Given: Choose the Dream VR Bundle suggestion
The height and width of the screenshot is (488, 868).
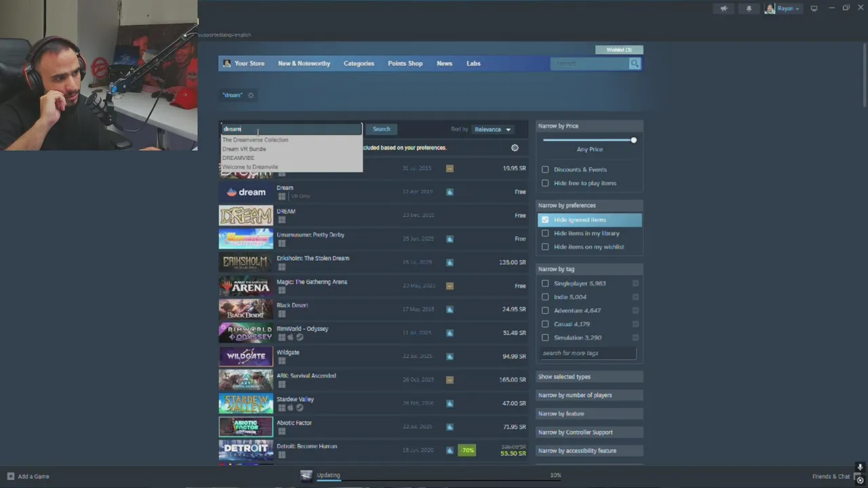Looking at the screenshot, I should pyautogui.click(x=244, y=149).
